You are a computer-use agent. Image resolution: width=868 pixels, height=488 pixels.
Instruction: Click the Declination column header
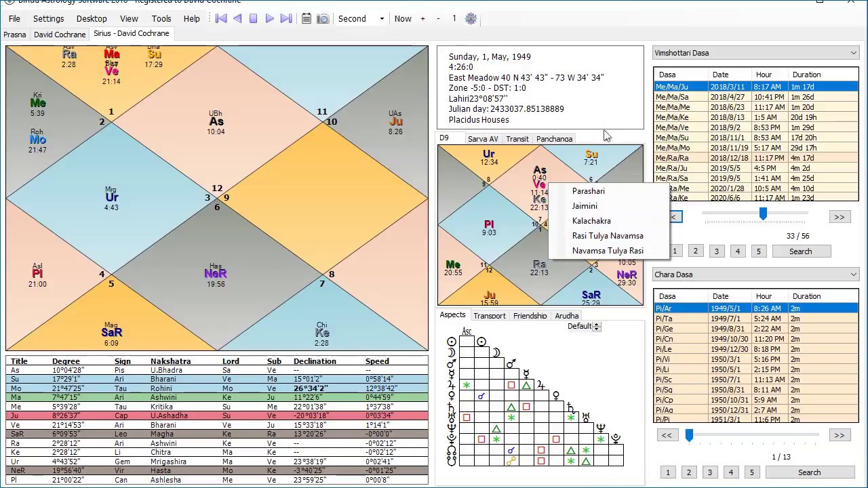click(x=315, y=361)
